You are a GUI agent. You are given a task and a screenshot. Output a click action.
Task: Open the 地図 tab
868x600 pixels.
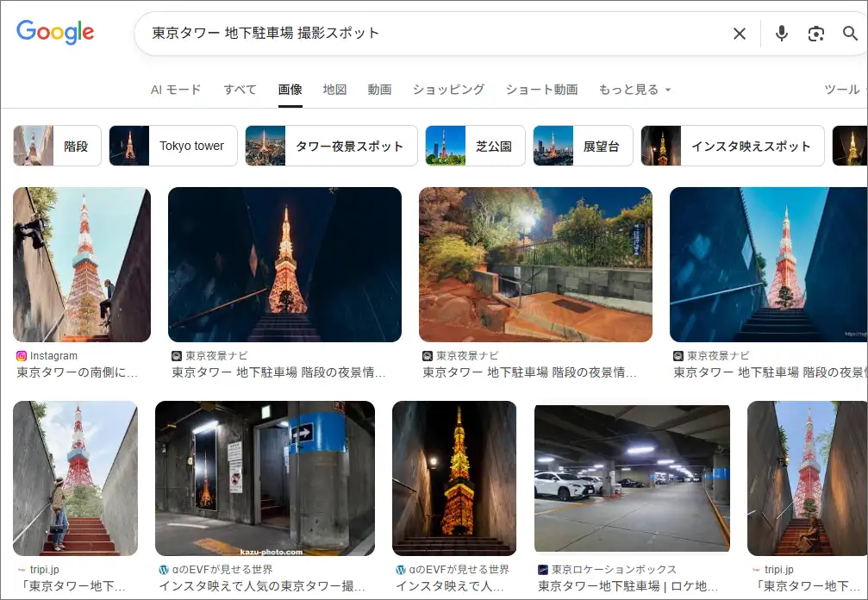pos(334,90)
